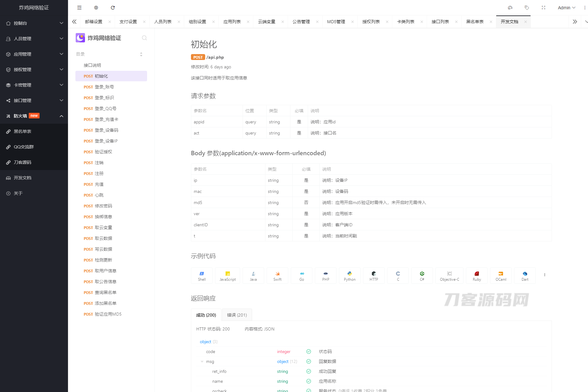Collapse the msg object in the response
This screenshot has width=588, height=392.
pyautogui.click(x=202, y=361)
